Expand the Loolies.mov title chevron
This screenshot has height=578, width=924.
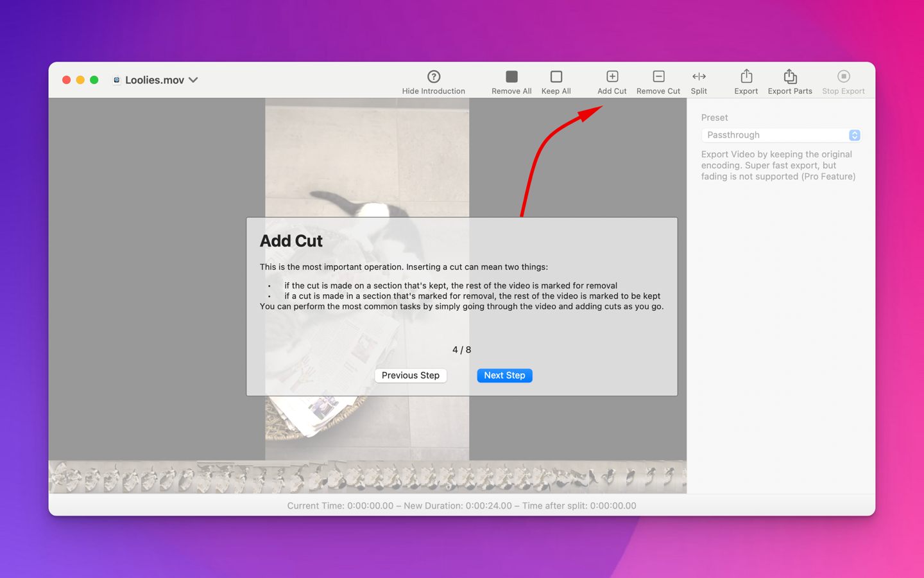(x=193, y=80)
